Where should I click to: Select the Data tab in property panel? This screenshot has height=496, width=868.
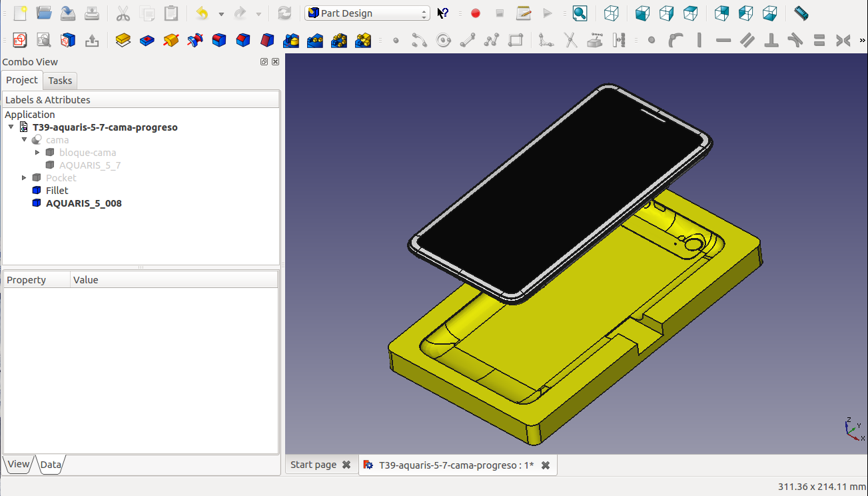coord(51,465)
